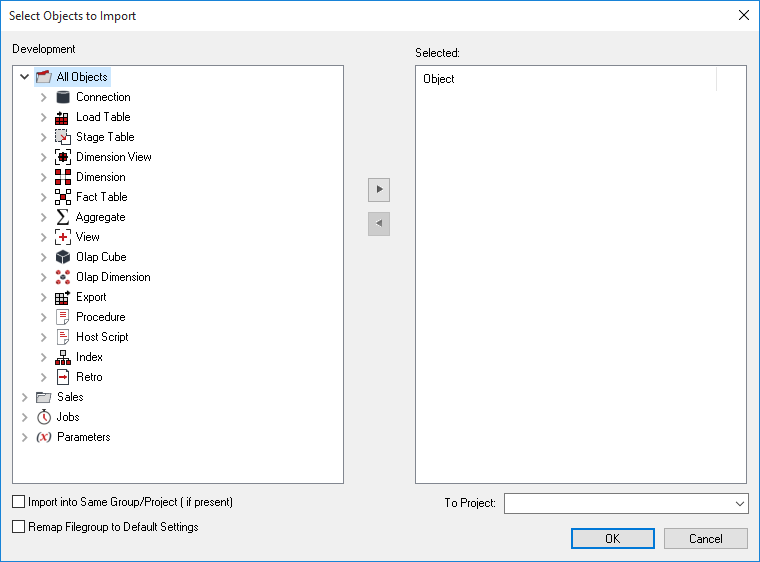The image size is (760, 562).
Task: Open the To Project dropdown
Action: (x=739, y=503)
